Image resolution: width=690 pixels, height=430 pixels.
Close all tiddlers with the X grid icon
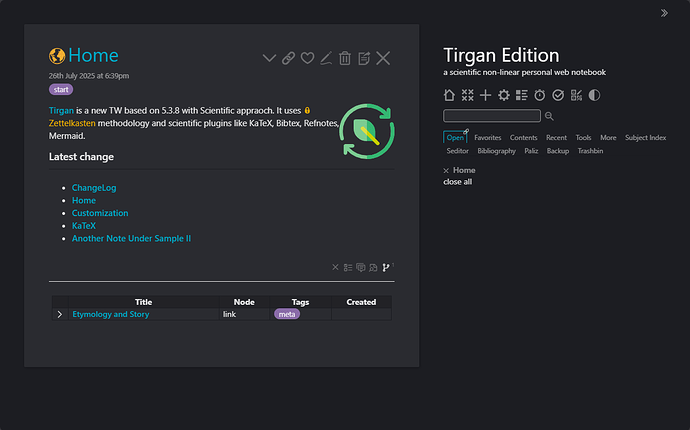(467, 95)
